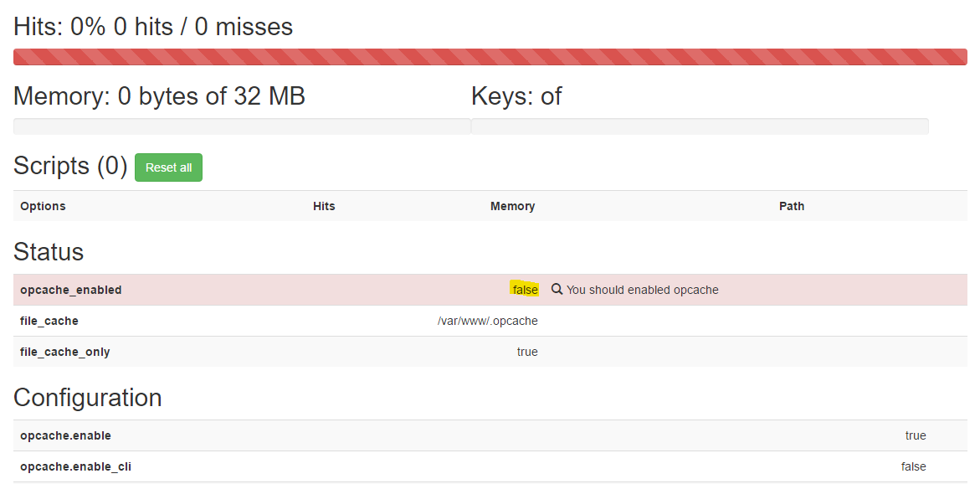Image resolution: width=980 pixels, height=484 pixels.
Task: Click the file_cache_only row label
Action: click(x=65, y=352)
